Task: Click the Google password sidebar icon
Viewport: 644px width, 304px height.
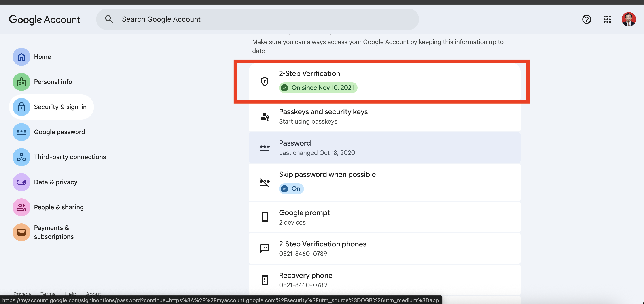Action: (x=21, y=132)
